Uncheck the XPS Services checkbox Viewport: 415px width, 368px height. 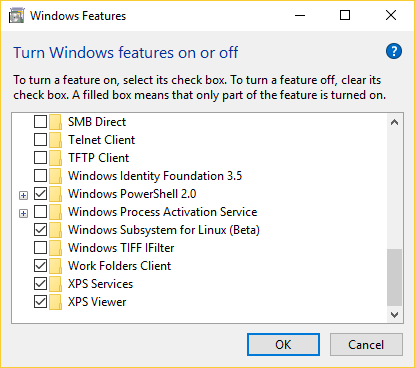[x=40, y=284]
